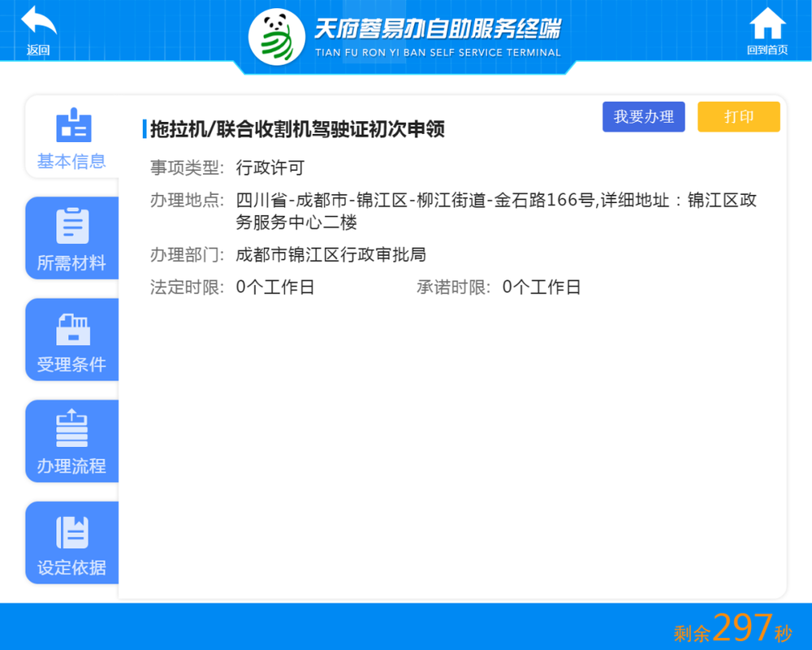Open the 设定依据 document icon
Screen dimensions: 812x650
tap(72, 532)
